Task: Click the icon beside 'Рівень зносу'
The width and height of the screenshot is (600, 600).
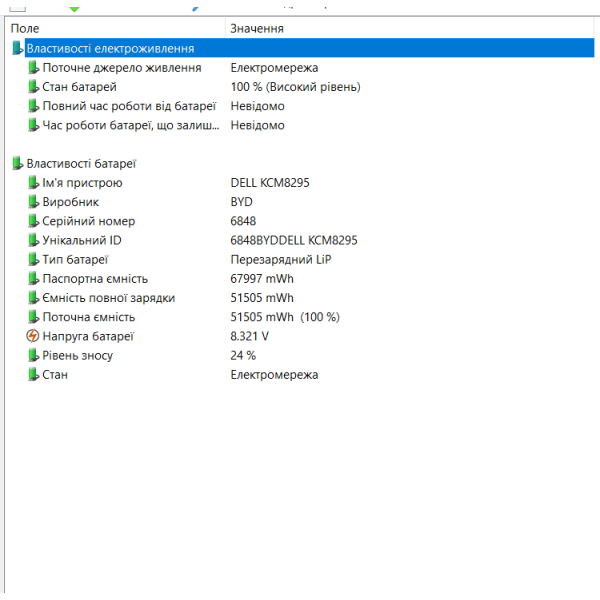Action: pyautogui.click(x=33, y=355)
